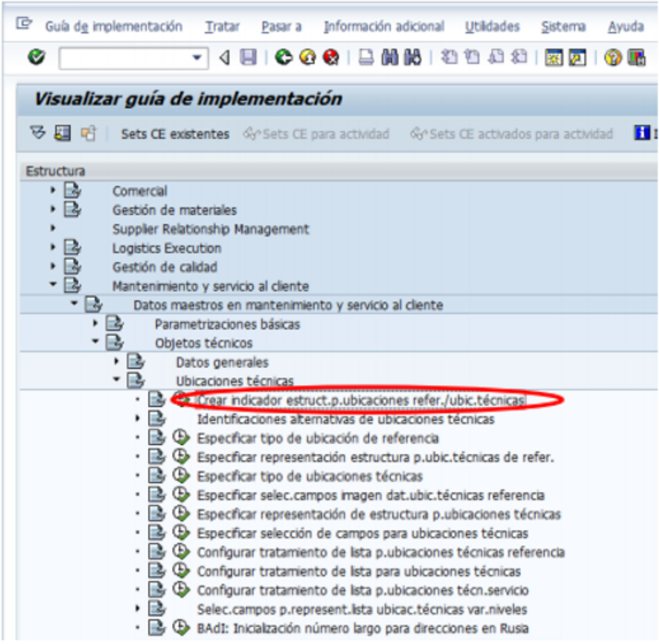Open the Pasar a menu

pos(282,27)
